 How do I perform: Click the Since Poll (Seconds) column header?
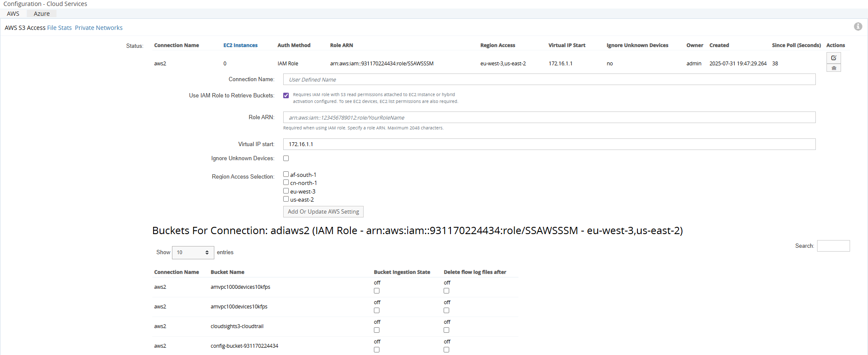pyautogui.click(x=797, y=45)
